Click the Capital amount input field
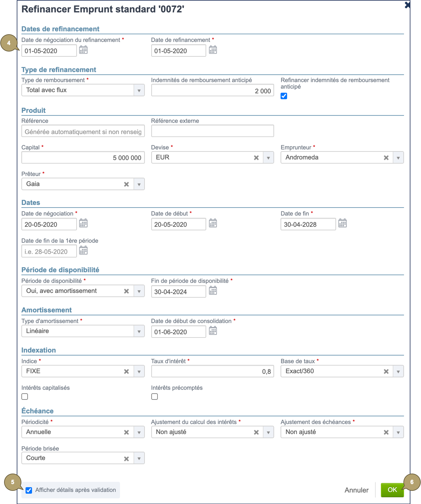This screenshot has width=421, height=504. [83, 158]
